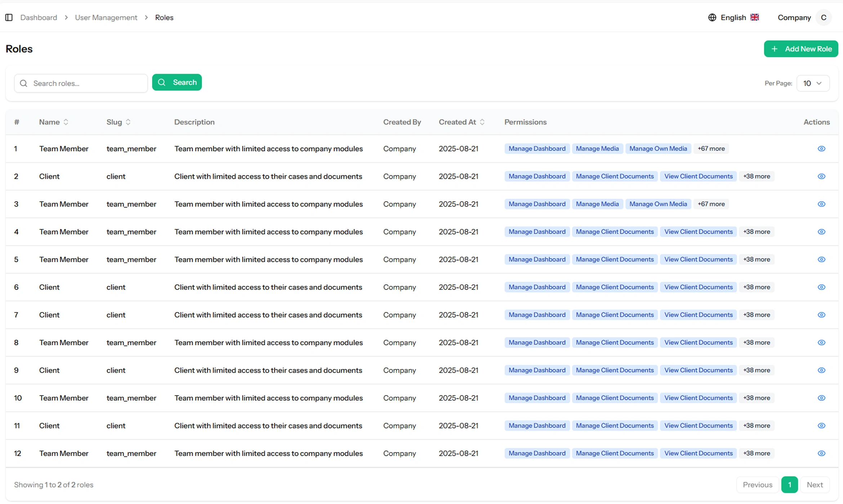
Task: Go to Dashboard breadcrumb
Action: [x=39, y=17]
